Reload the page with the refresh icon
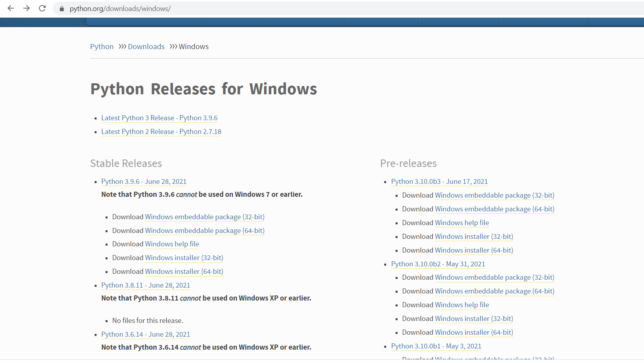644x363 pixels. 42,8
